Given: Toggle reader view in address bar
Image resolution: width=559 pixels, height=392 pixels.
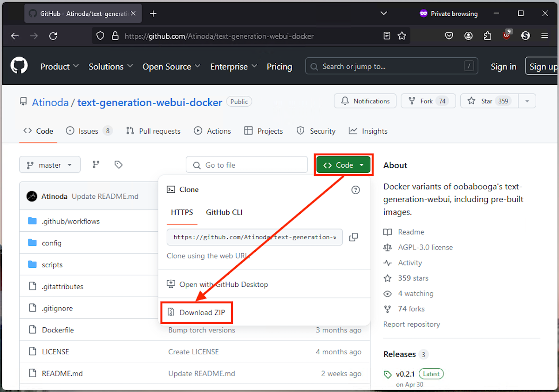Looking at the screenshot, I should coord(387,35).
